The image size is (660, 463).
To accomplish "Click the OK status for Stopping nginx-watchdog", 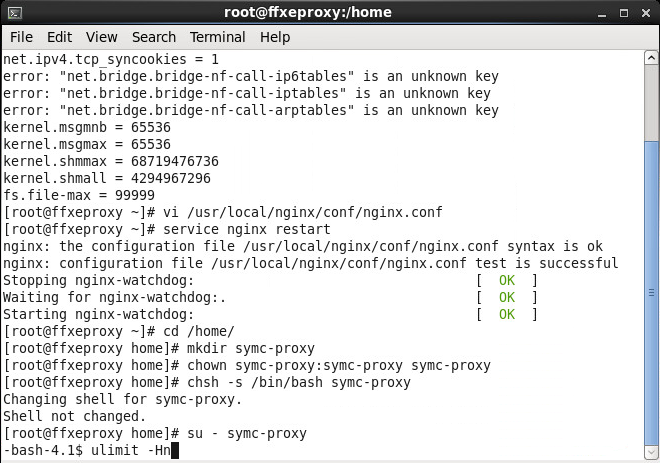I will [x=506, y=280].
